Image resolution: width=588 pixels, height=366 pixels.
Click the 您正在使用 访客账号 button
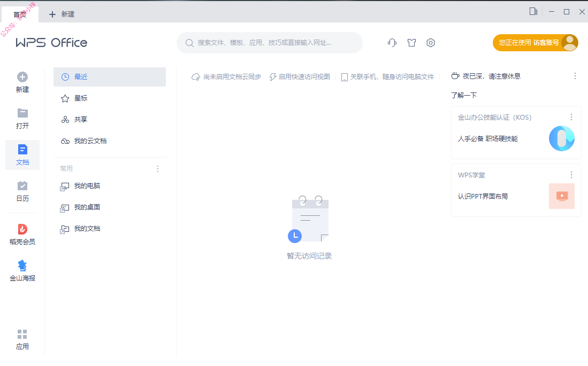535,43
